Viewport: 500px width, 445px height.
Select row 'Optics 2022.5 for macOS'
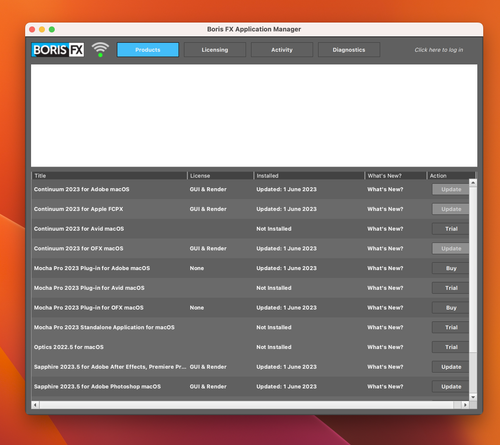pyautogui.click(x=250, y=347)
